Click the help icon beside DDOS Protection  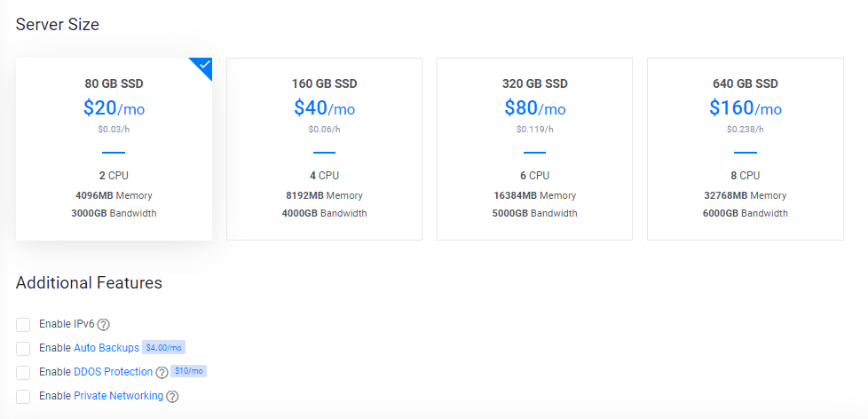click(x=162, y=373)
